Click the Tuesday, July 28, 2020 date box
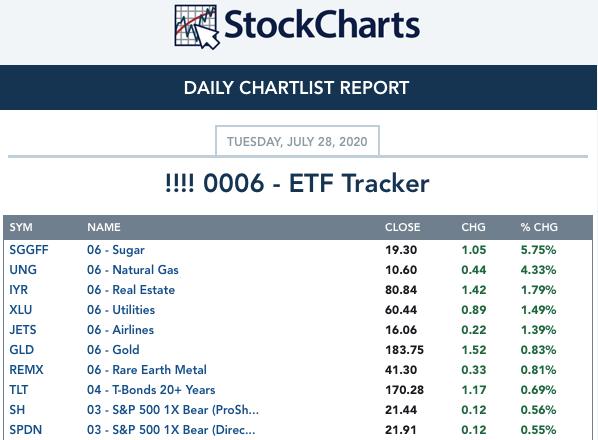The width and height of the screenshot is (598, 440). pos(297,141)
